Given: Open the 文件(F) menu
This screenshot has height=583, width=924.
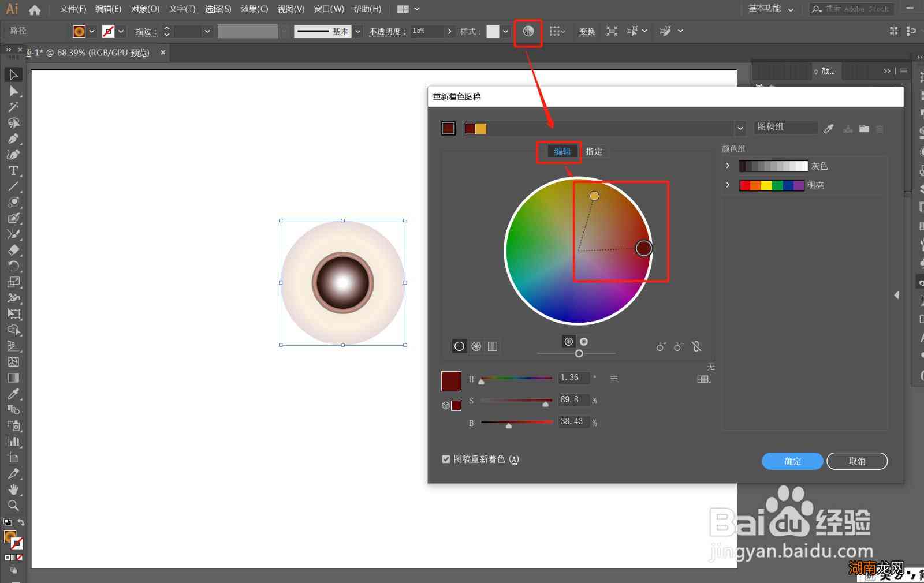Looking at the screenshot, I should pos(73,9).
